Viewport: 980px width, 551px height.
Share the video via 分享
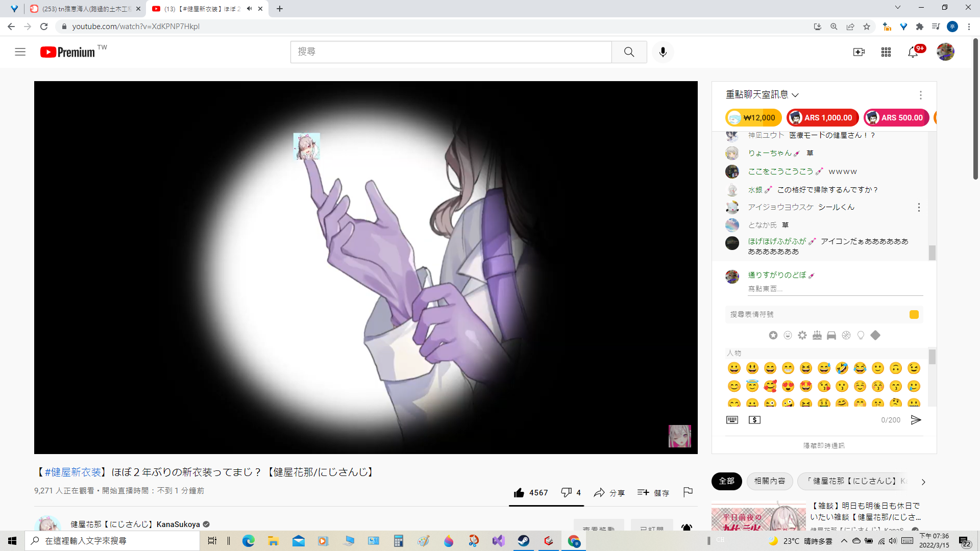click(x=609, y=492)
